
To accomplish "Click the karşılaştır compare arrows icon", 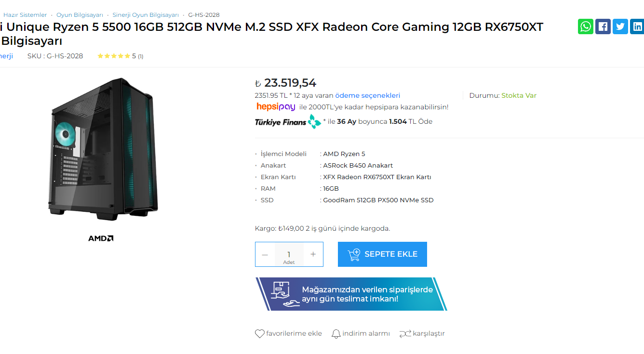I will coord(405,333).
